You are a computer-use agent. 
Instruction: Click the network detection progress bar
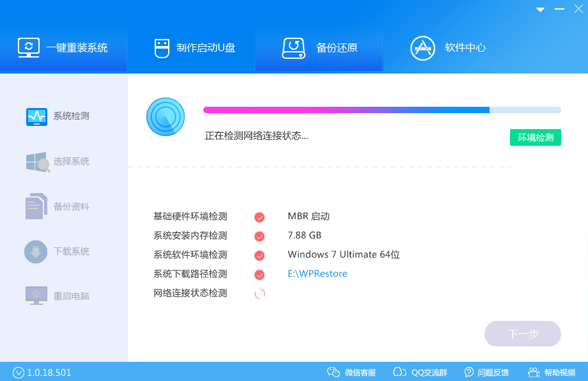point(382,110)
